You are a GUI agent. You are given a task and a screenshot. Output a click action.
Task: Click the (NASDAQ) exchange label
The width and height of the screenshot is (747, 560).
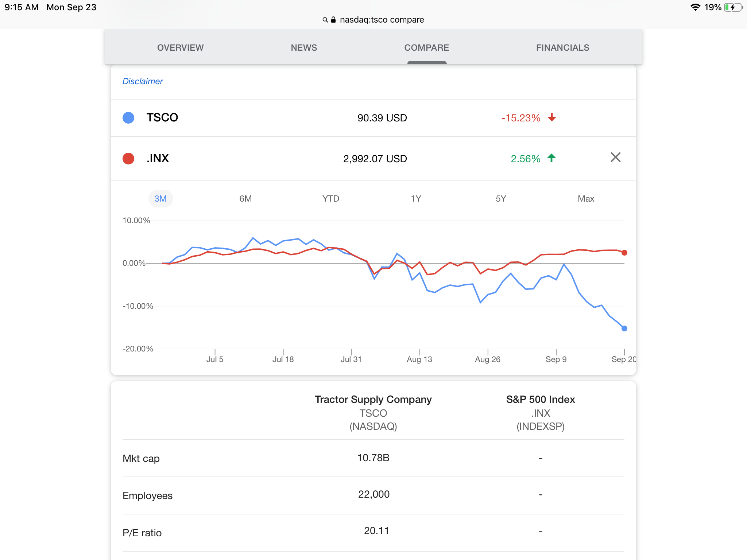(373, 426)
